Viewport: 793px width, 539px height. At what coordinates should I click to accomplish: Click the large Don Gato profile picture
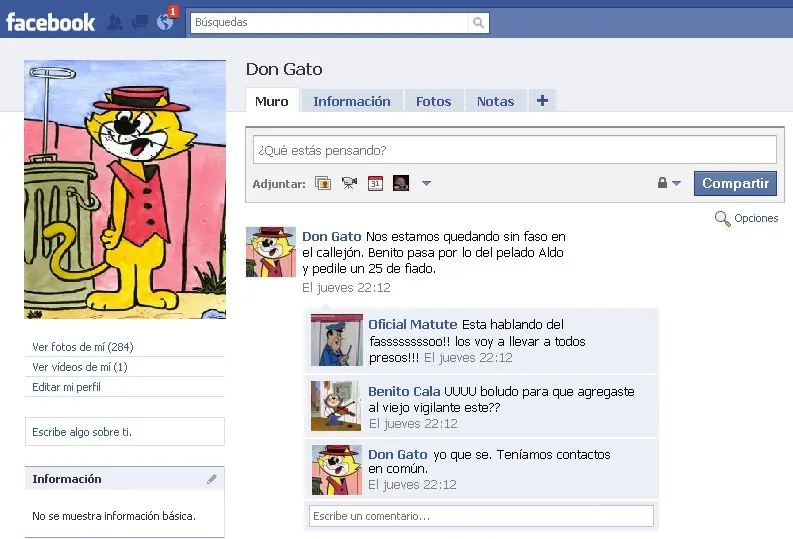pos(125,190)
